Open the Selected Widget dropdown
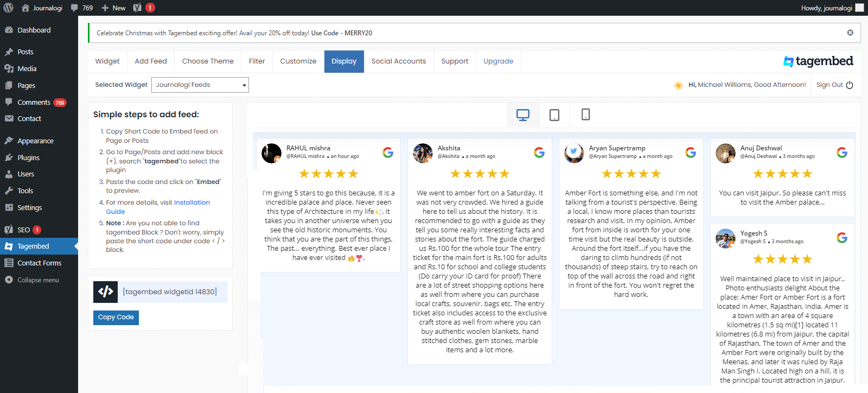 (x=200, y=85)
